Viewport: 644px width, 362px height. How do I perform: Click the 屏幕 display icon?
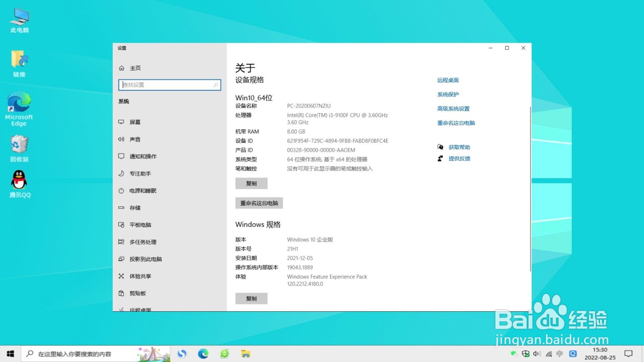coord(121,122)
